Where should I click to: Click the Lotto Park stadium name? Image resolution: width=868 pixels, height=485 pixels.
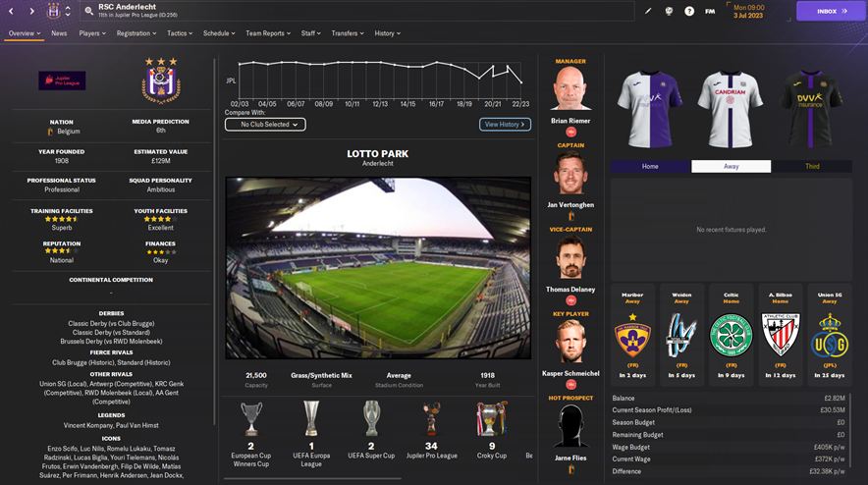pyautogui.click(x=377, y=154)
